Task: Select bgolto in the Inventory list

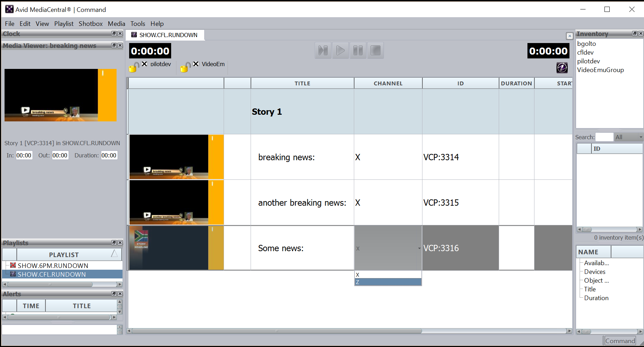Action: tap(586, 44)
